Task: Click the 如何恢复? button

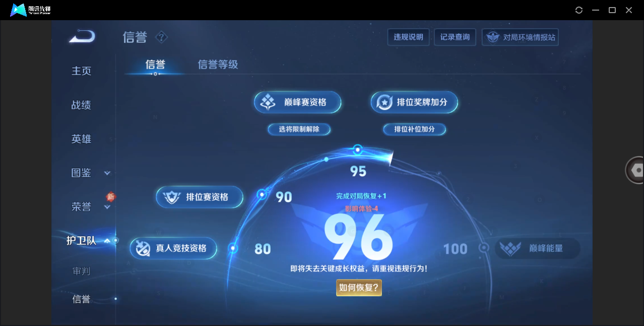Action: (x=359, y=288)
